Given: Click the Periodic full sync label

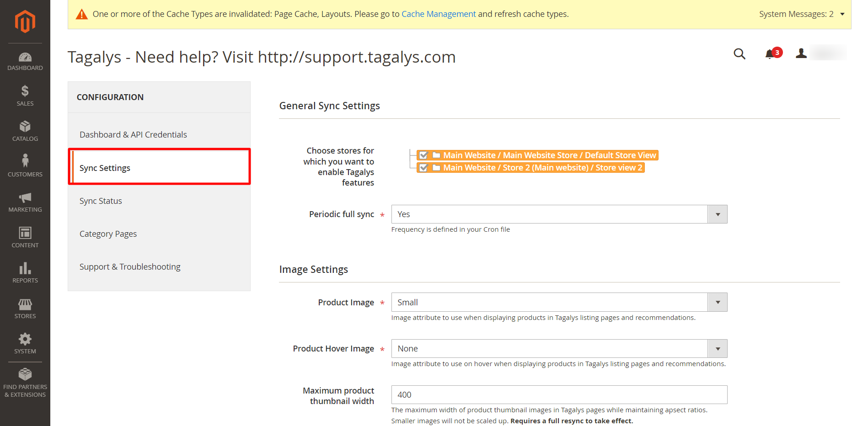Looking at the screenshot, I should (x=341, y=214).
